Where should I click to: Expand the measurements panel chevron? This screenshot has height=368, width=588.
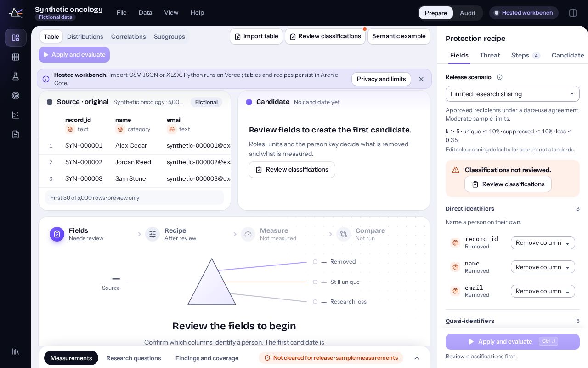(x=417, y=358)
